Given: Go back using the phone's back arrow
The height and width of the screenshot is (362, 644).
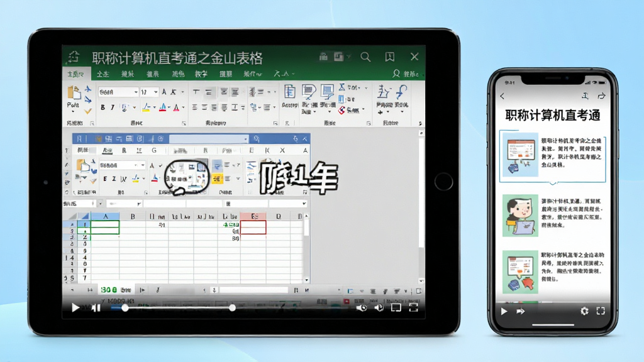Looking at the screenshot, I should coord(502,96).
